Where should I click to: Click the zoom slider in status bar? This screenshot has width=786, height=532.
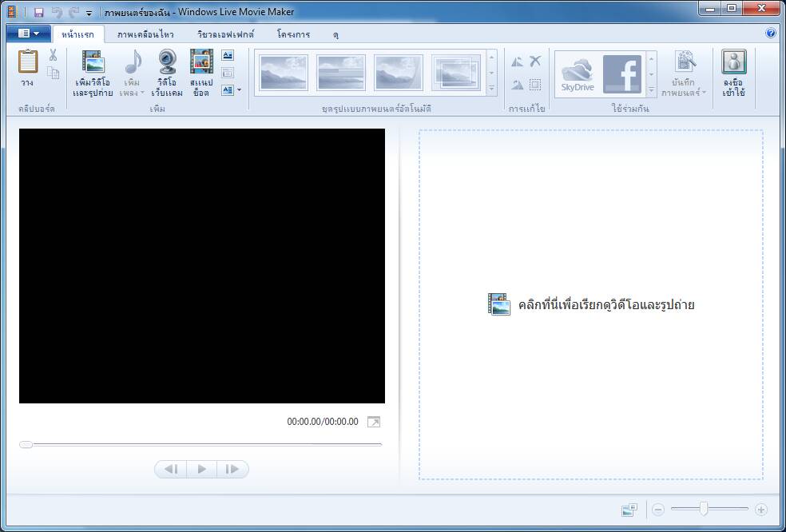pos(704,509)
